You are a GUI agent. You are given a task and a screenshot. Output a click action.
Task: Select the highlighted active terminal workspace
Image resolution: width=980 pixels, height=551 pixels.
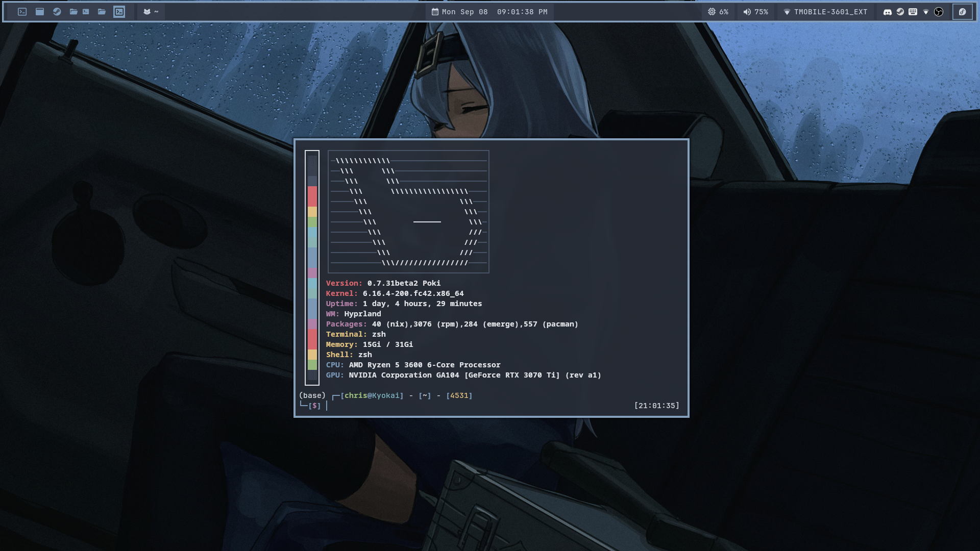119,12
